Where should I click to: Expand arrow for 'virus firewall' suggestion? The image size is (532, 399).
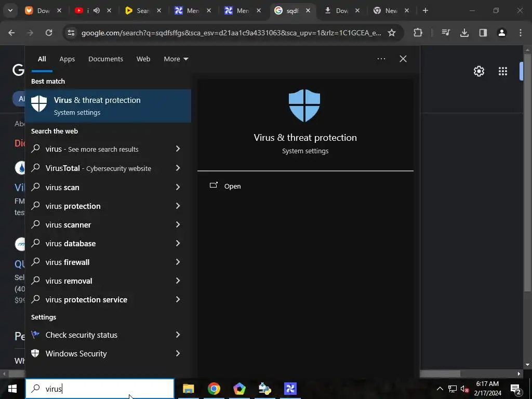178,262
